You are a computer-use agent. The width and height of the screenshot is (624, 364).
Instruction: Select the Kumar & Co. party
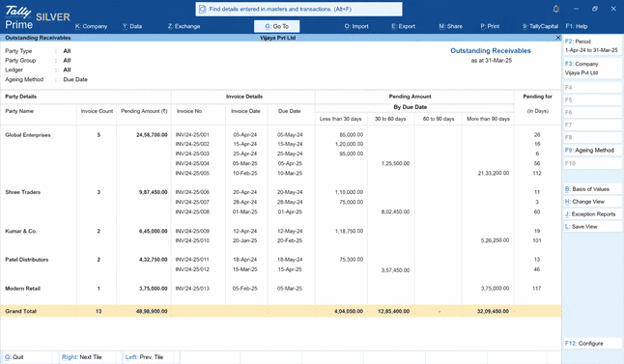[x=20, y=231]
